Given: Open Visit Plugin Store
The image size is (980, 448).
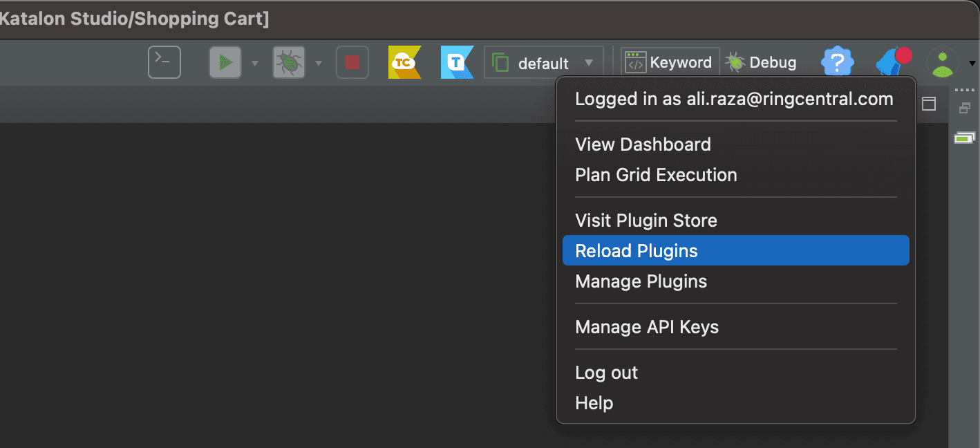Looking at the screenshot, I should coord(736,221).
